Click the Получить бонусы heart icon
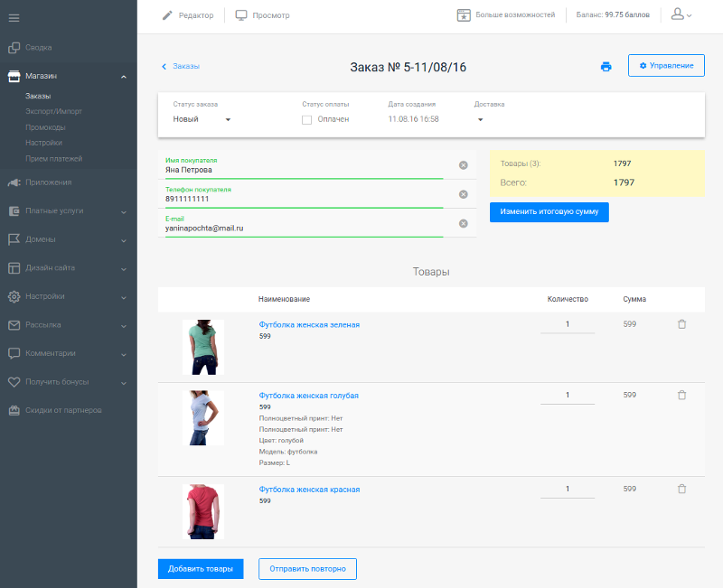This screenshot has width=723, height=588. point(14,382)
